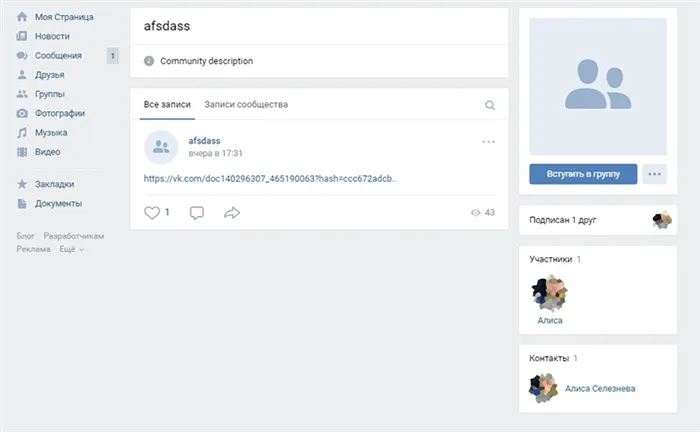Open comments with the speech bubble icon
The image size is (700, 432).
click(x=197, y=212)
